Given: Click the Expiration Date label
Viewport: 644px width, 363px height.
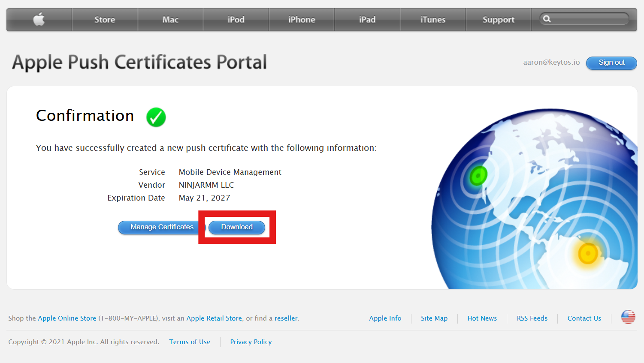Looking at the screenshot, I should 136,198.
